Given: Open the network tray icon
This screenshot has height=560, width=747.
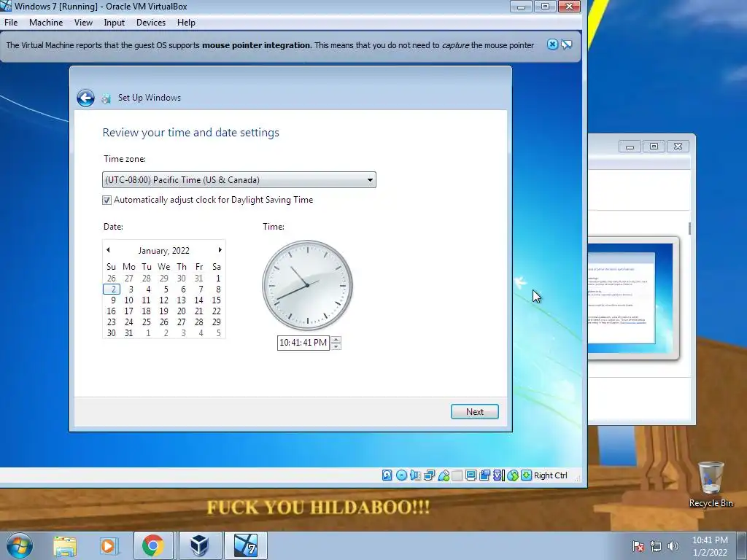Looking at the screenshot, I should [x=656, y=546].
